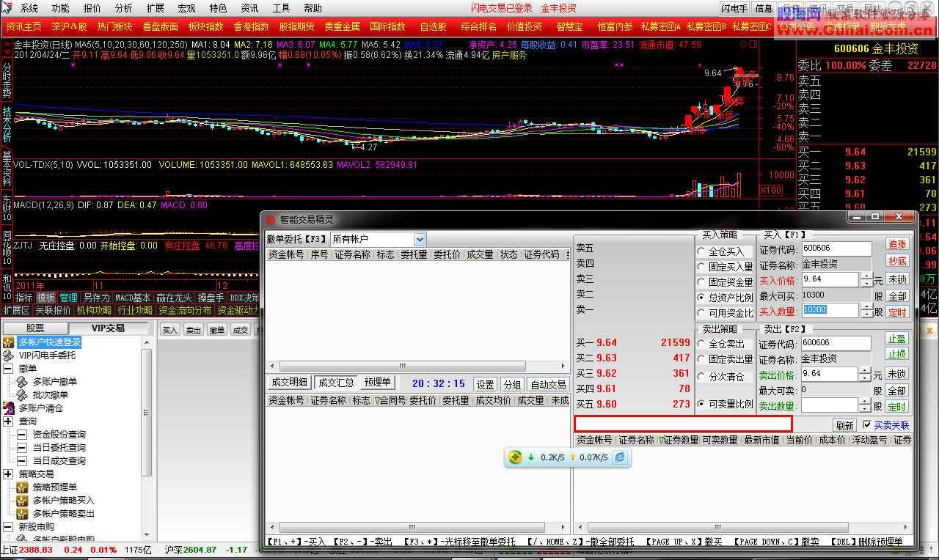Click the 智能交易精灵 window title icon
The height and width of the screenshot is (560, 939).
[x=271, y=219]
